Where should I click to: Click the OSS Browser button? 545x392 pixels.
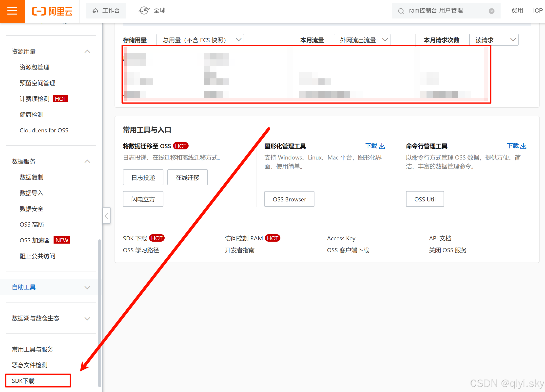[289, 199]
